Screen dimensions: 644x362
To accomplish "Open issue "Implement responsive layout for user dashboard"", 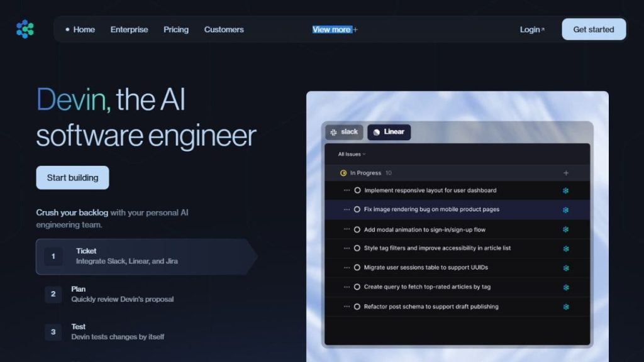I will 430,190.
